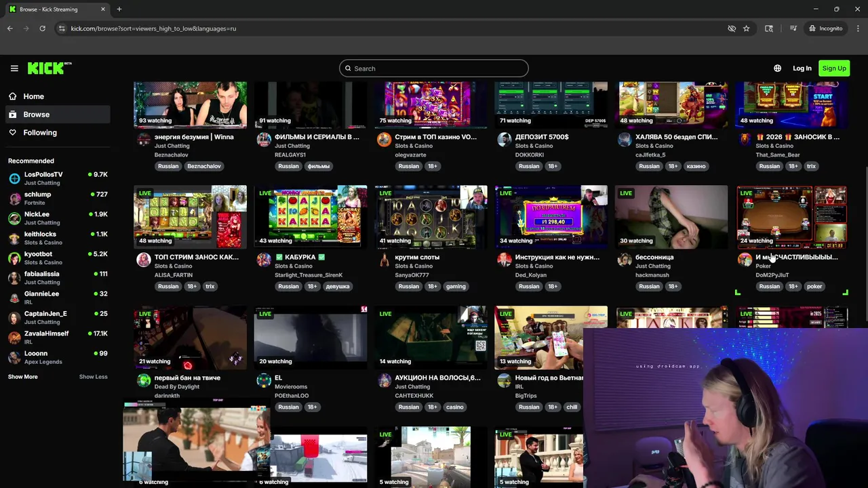Click ALISA_FARTIN channel avatar

(x=144, y=260)
